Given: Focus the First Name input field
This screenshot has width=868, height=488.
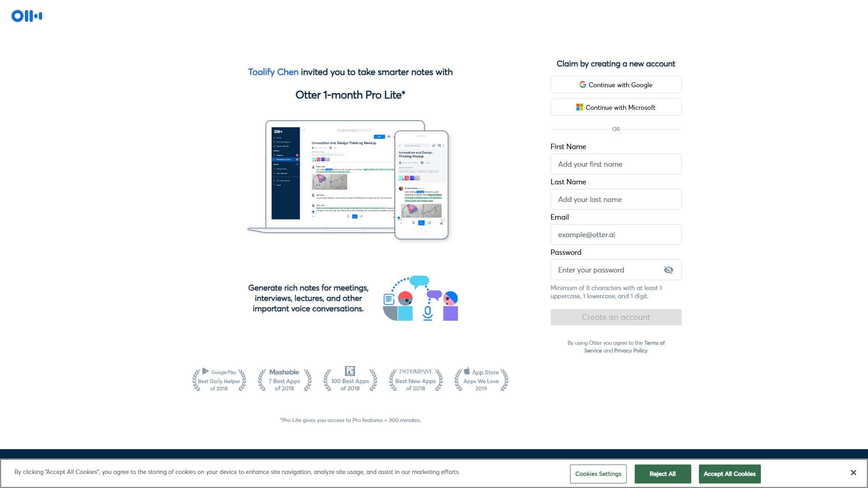Looking at the screenshot, I should coord(616,164).
